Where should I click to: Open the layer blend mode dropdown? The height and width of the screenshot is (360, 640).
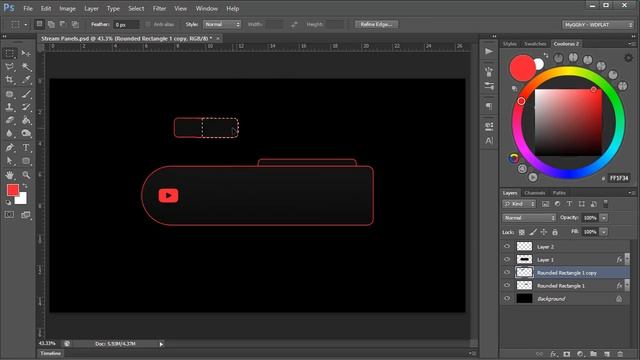[529, 218]
